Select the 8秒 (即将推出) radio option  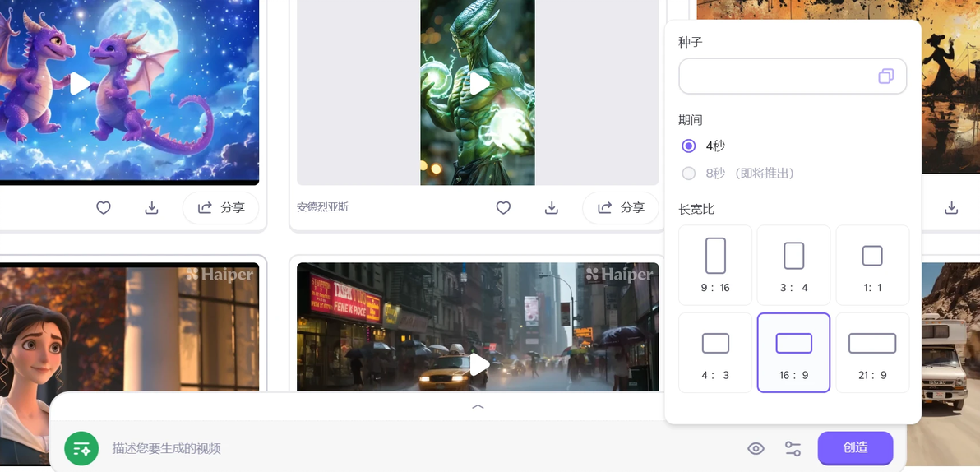(x=688, y=174)
